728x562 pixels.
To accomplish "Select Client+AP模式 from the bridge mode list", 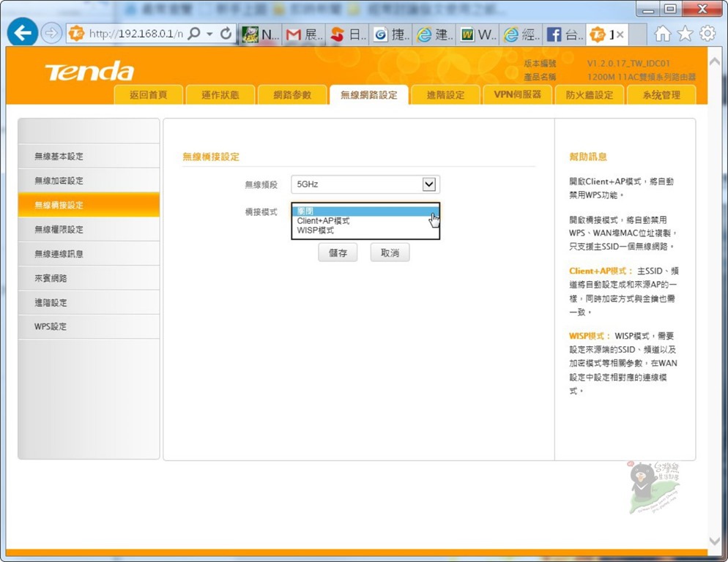I will click(x=323, y=221).
